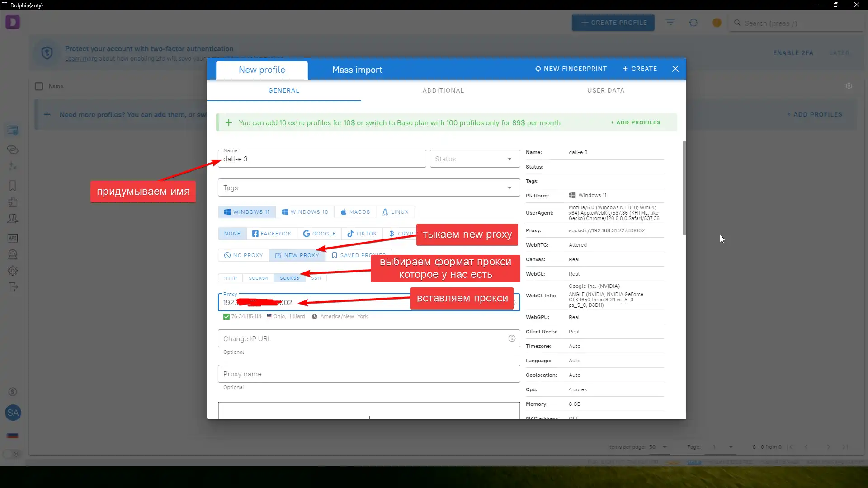The image size is (868, 488).
Task: Switch to the New profile tab
Action: [262, 70]
